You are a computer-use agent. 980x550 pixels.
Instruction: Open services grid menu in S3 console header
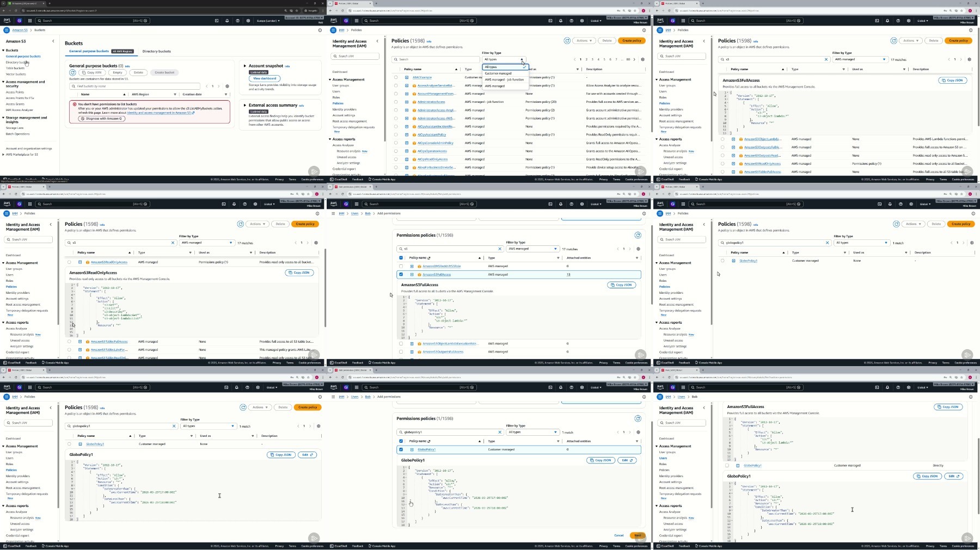click(x=30, y=21)
